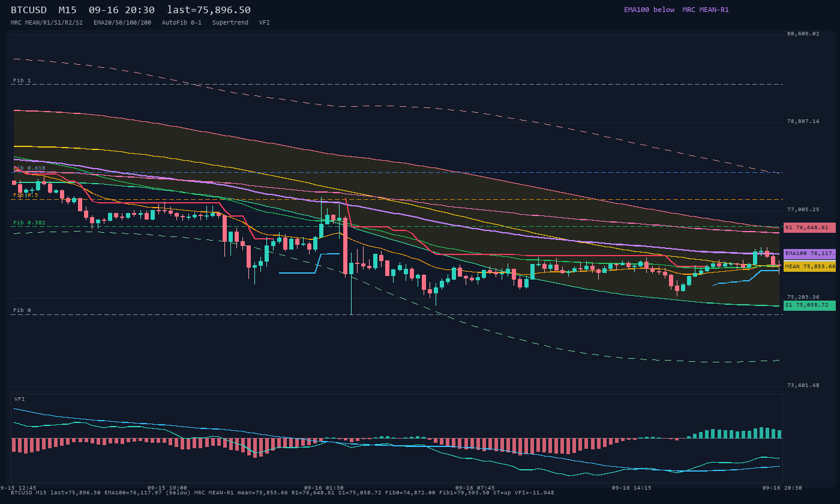
Task: Click the 09-16 20:30 timestamp in the title
Action: tap(122, 10)
